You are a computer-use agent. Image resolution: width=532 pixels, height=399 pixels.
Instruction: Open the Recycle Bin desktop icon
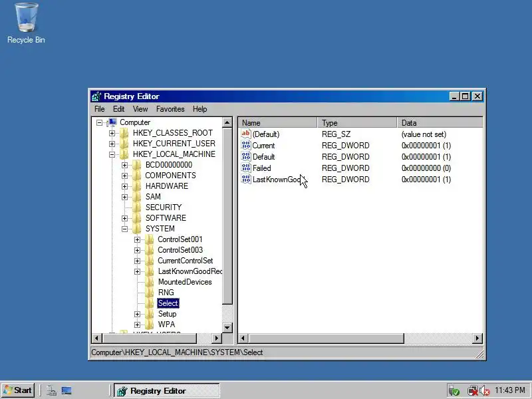(x=26, y=23)
